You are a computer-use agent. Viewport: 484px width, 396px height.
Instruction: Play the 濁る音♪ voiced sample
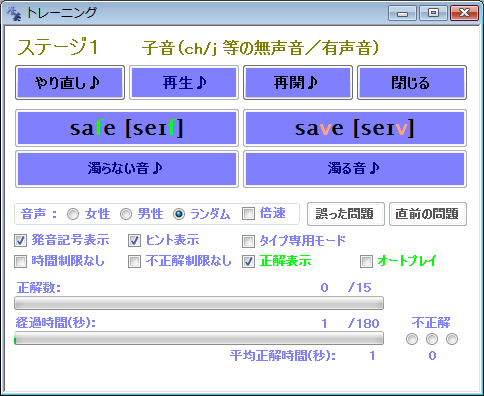(355, 169)
